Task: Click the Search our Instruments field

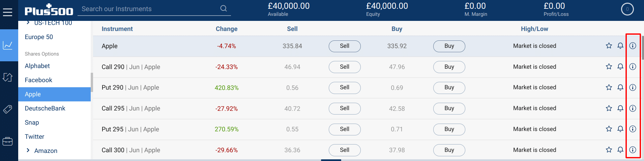Action: tap(148, 9)
